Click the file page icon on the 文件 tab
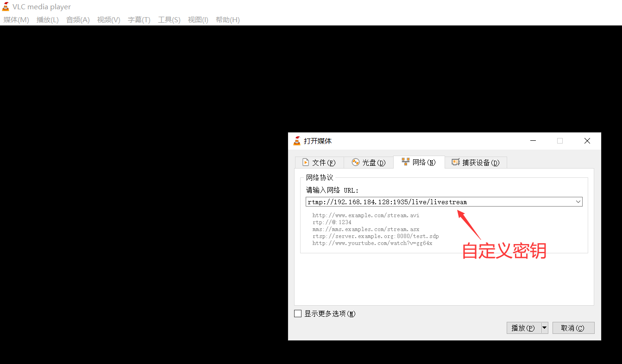622x364 pixels. [x=305, y=162]
